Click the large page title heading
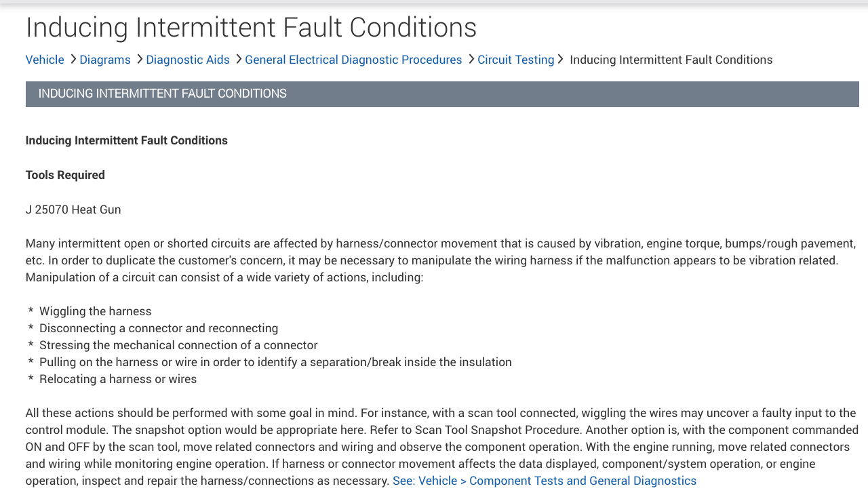Screen dimensions: 868x499 click(251, 27)
